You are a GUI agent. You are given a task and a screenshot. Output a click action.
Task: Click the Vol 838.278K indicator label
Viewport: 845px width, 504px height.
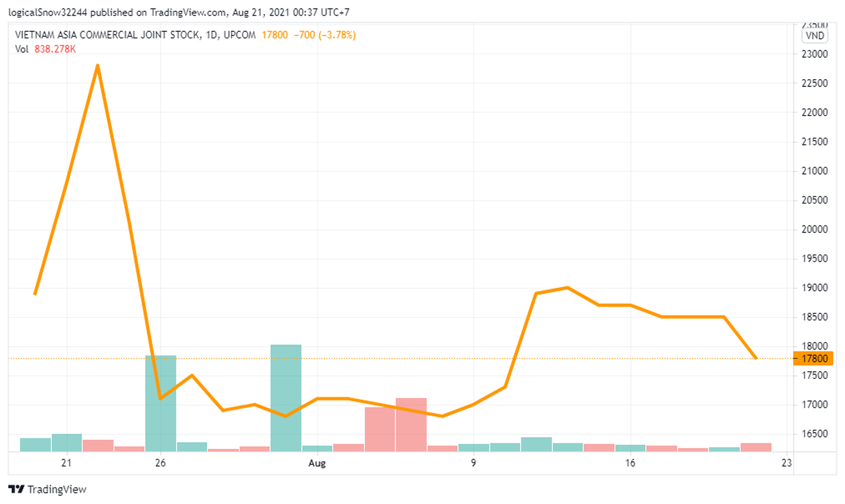45,49
